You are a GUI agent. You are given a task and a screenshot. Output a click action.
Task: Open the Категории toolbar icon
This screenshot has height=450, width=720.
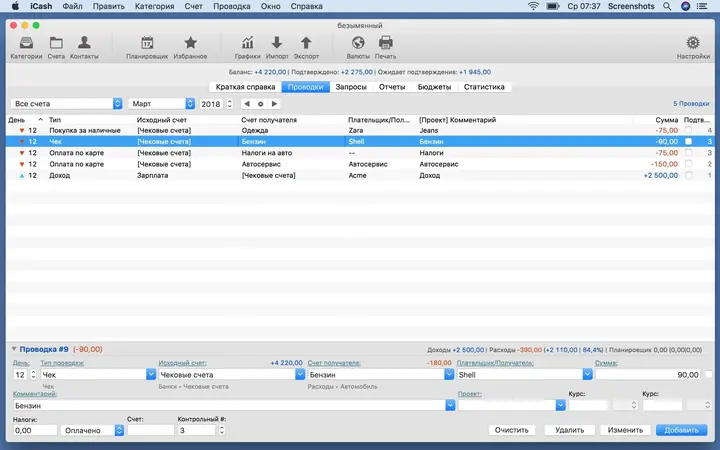pyautogui.click(x=26, y=44)
